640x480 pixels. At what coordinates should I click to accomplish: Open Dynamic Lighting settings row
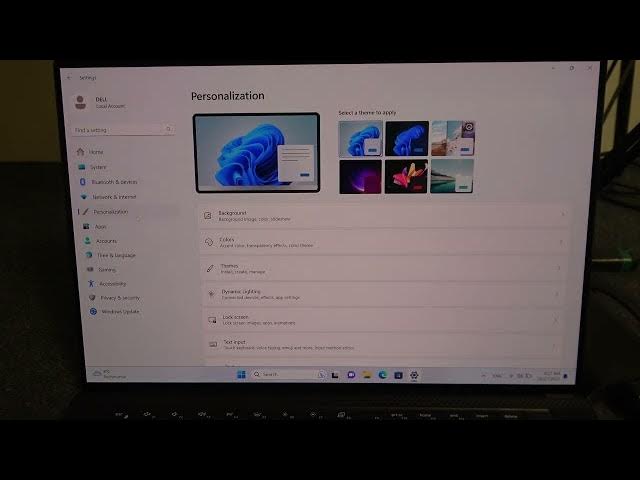tap(381, 294)
